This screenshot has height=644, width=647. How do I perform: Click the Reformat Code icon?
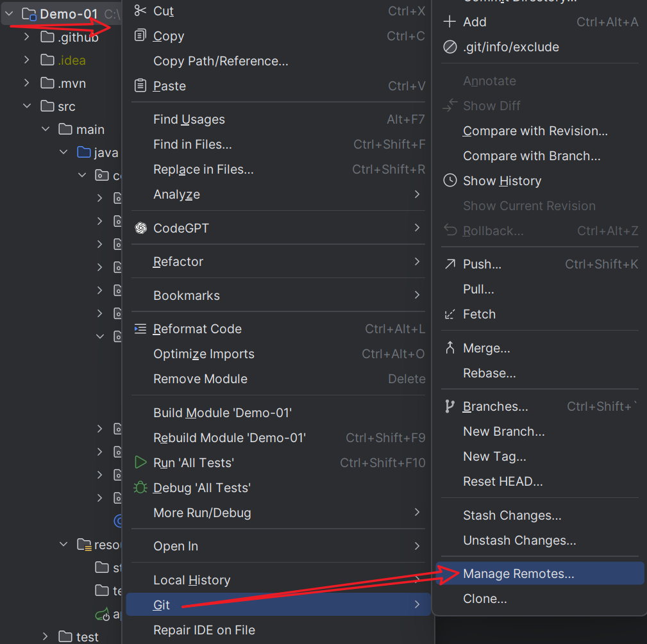(x=140, y=329)
